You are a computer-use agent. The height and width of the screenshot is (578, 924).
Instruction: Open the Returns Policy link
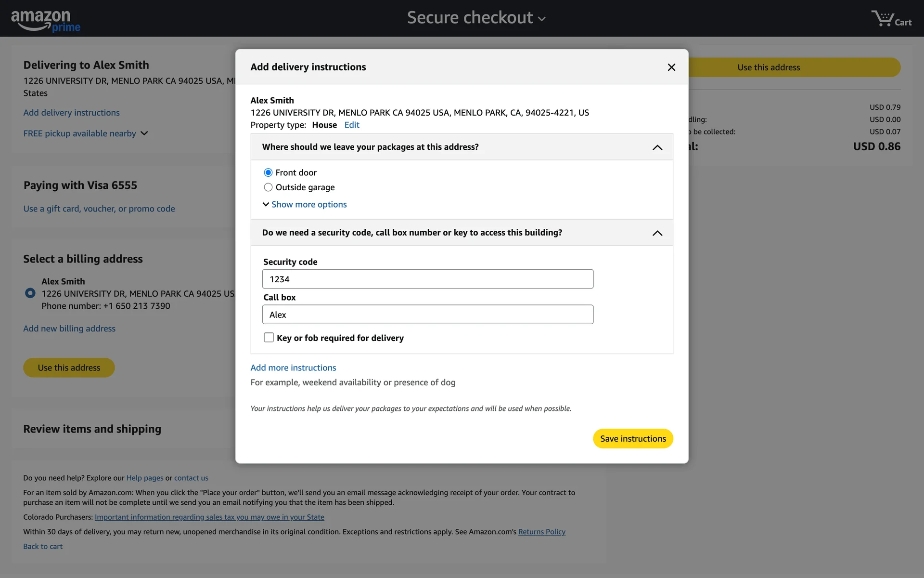[x=541, y=532]
